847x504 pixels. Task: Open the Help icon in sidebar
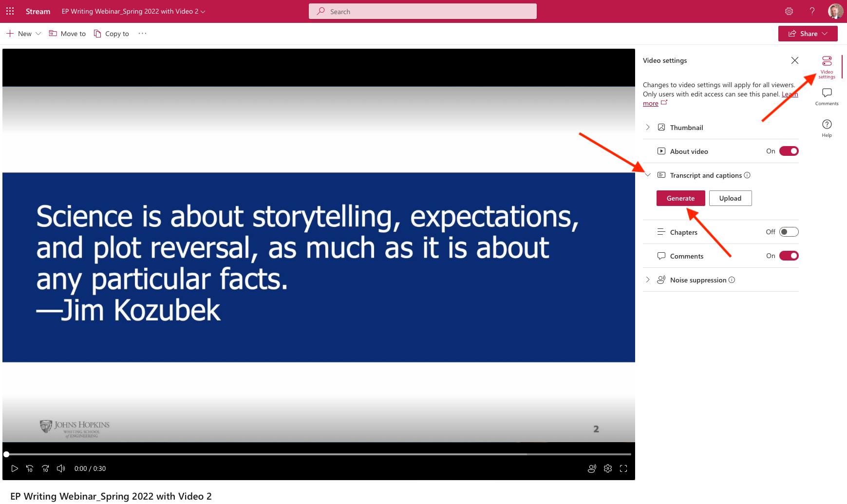tap(827, 129)
